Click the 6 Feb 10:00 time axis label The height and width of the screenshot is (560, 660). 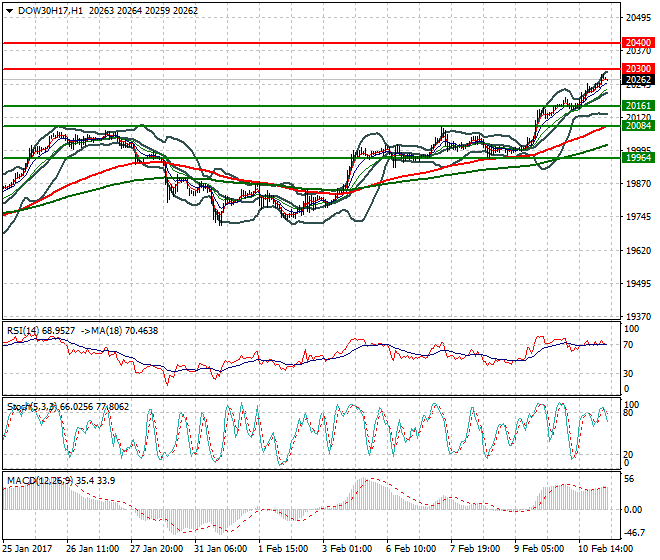coord(411,549)
